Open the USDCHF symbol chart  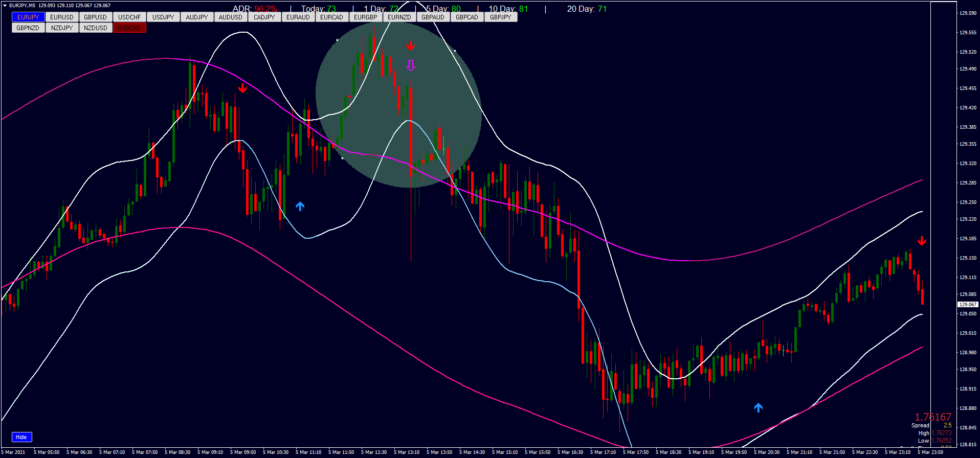129,17
